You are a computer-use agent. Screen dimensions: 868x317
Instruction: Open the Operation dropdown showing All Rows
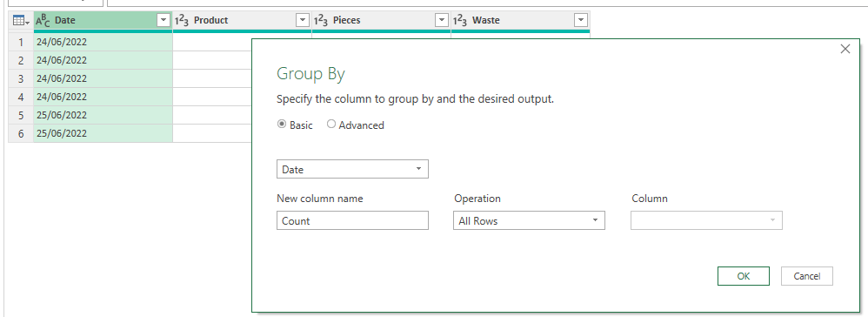[x=529, y=220]
